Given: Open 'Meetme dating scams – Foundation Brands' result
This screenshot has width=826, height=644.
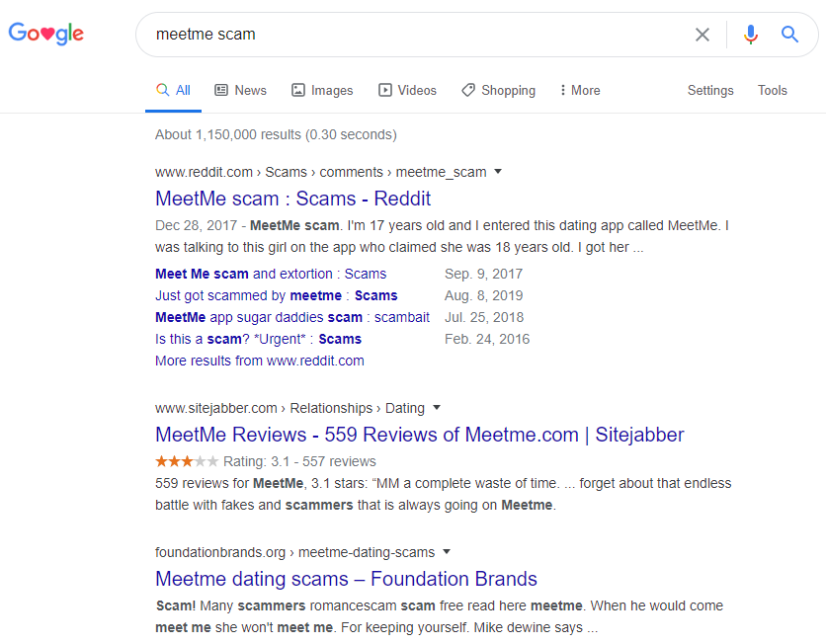Looking at the screenshot, I should point(346,578).
